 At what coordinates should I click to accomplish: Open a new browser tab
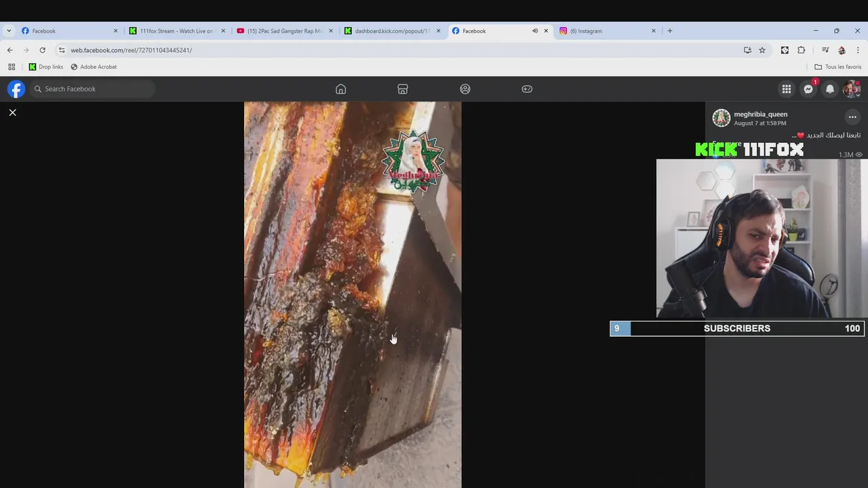click(x=669, y=30)
